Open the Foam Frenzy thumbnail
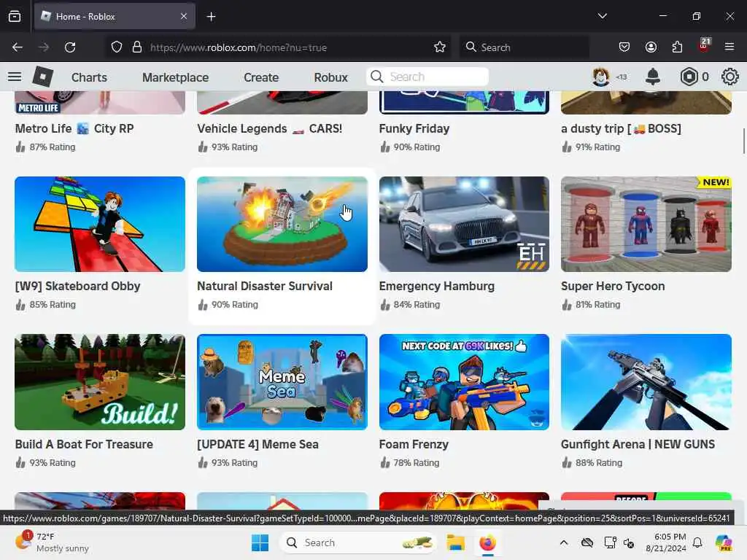Viewport: 747px width, 560px height. pyautogui.click(x=464, y=382)
